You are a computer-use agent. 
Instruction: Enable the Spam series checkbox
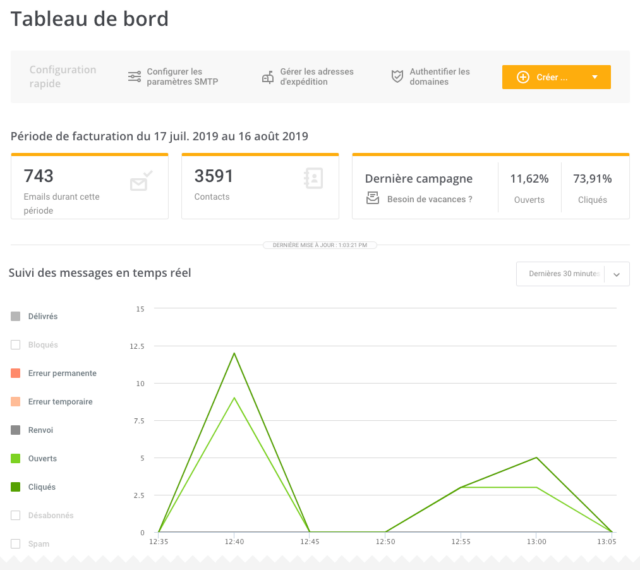[16, 544]
